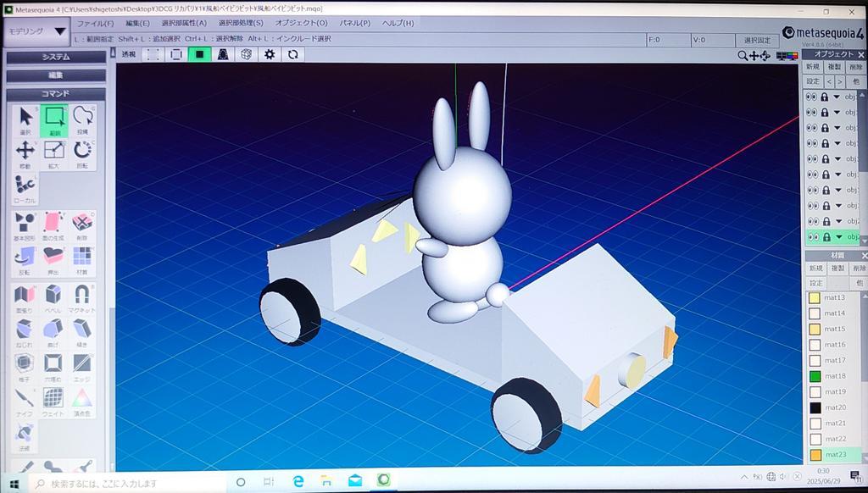
Task: Pick the ナイフ knife tool
Action: click(x=25, y=402)
